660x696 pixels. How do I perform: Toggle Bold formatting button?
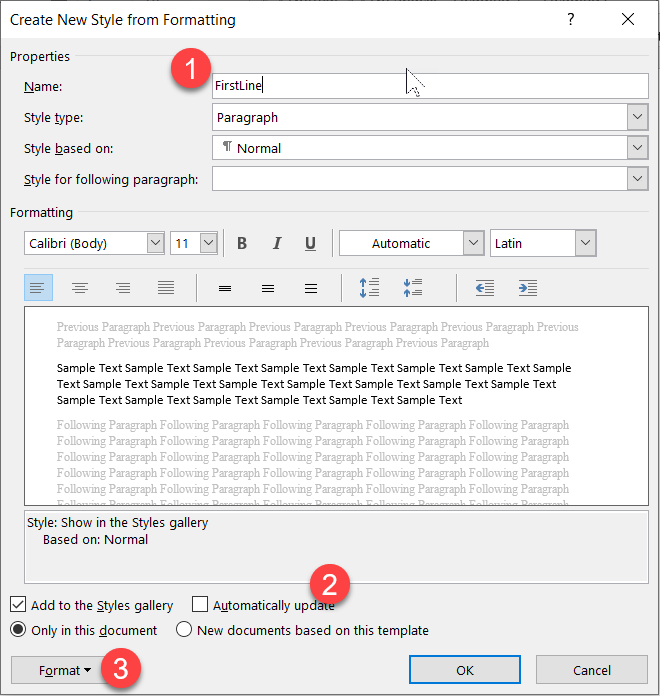242,243
